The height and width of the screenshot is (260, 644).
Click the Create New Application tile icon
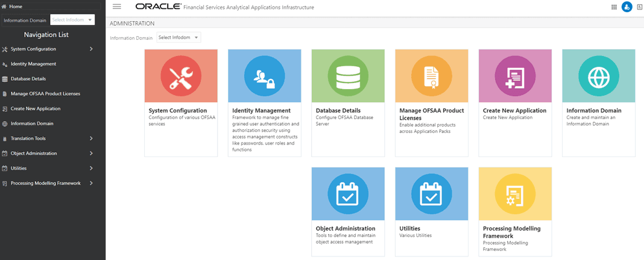[515, 76]
